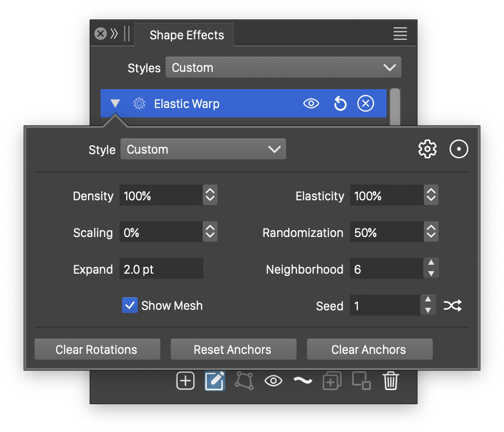Switch to the Shape Effects tab
Screen dimensions: 504x432
[x=187, y=35]
